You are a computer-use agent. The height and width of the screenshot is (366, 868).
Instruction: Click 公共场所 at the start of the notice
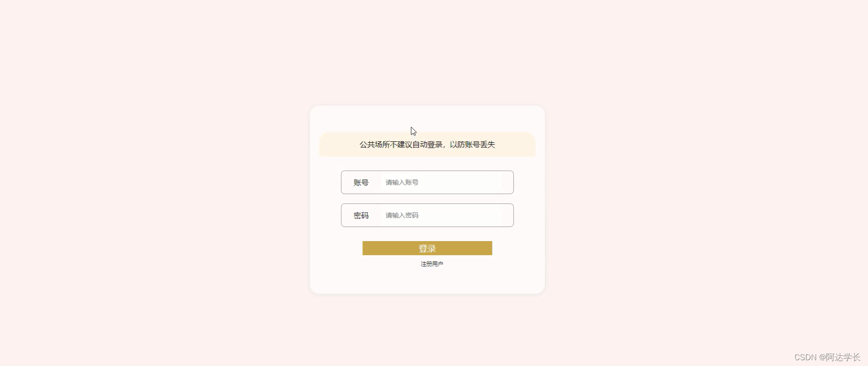click(x=374, y=144)
